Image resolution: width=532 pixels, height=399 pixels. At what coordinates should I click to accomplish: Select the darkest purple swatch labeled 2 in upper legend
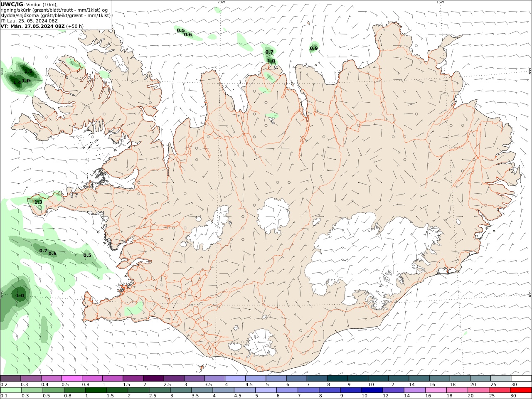[x=153, y=378]
